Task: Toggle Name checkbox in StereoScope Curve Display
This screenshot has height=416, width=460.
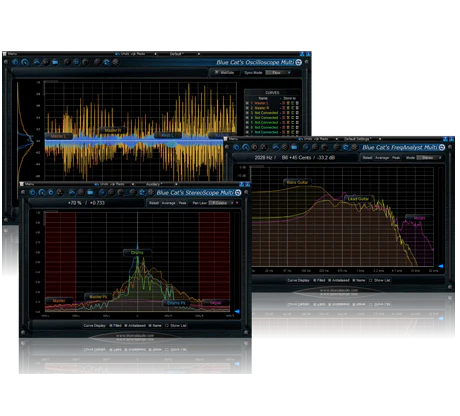Action: 150,326
